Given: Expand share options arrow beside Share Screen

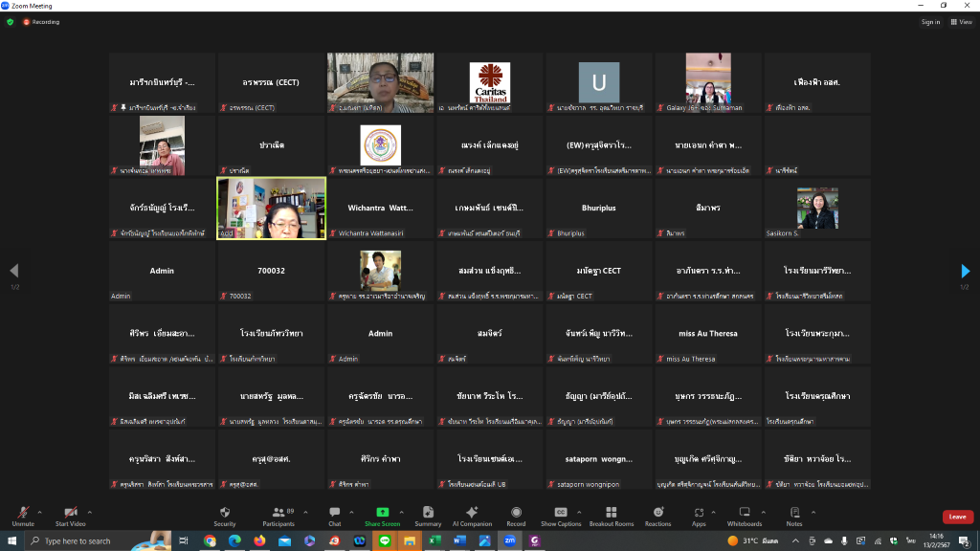Looking at the screenshot, I should [x=401, y=513].
